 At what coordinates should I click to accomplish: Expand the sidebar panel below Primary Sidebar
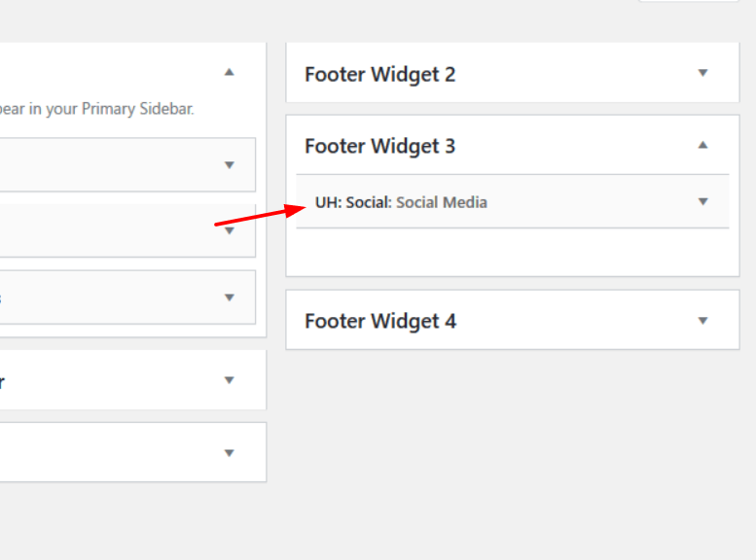coord(229,380)
